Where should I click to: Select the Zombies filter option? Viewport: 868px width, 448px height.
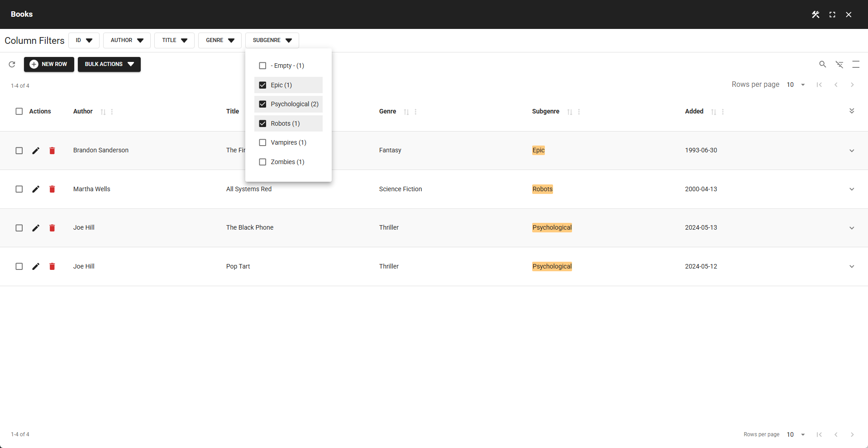(x=262, y=162)
